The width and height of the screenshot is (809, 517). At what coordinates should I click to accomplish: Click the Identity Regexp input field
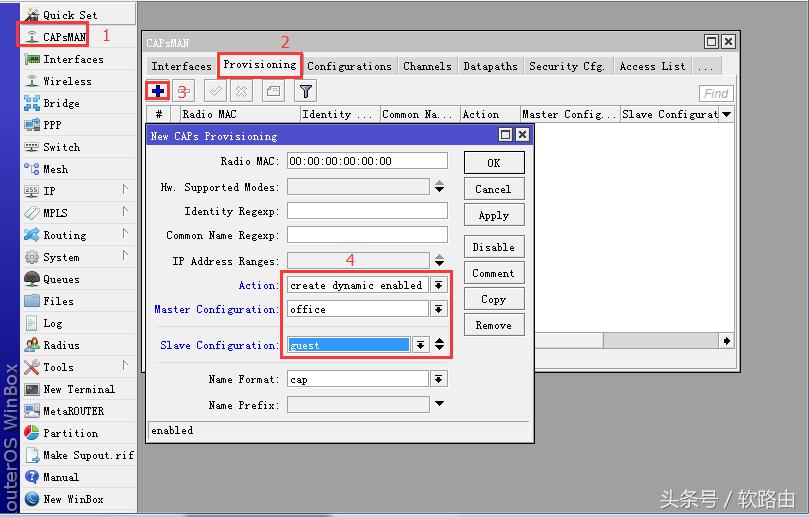pyautogui.click(x=367, y=211)
